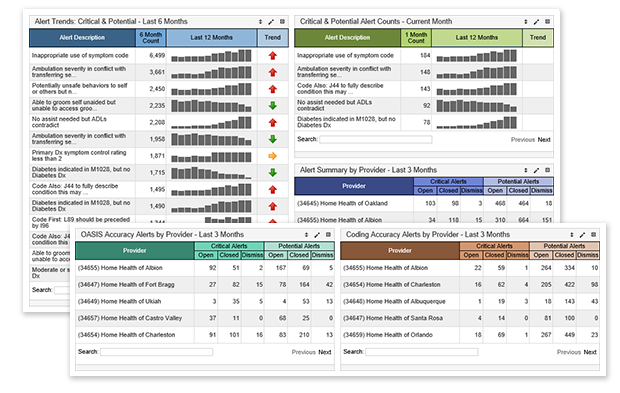The image size is (620, 393).
Task: Click Search field in Coding Accuracy Alerts panel
Action: 422,352
